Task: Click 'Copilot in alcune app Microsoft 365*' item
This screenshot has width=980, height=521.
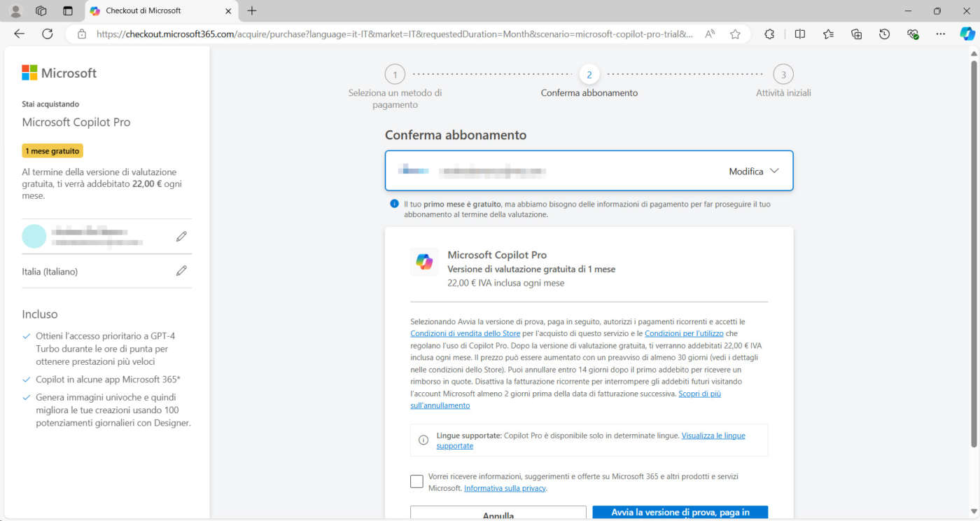Action: point(108,380)
